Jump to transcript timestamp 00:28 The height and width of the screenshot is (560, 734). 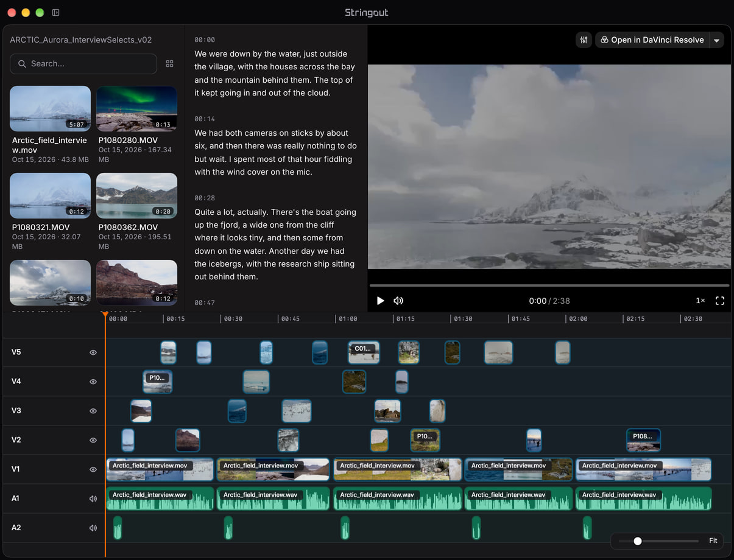[204, 198]
